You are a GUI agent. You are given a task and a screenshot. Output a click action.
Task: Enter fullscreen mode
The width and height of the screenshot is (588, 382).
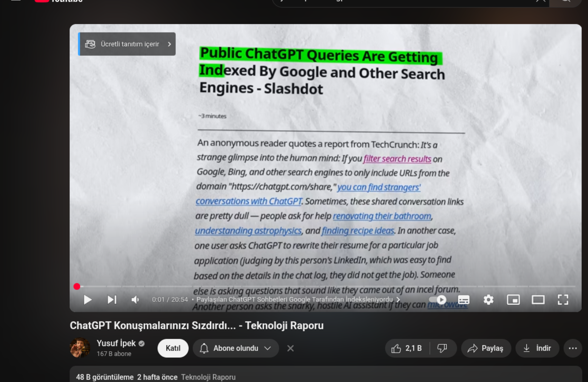tap(563, 300)
